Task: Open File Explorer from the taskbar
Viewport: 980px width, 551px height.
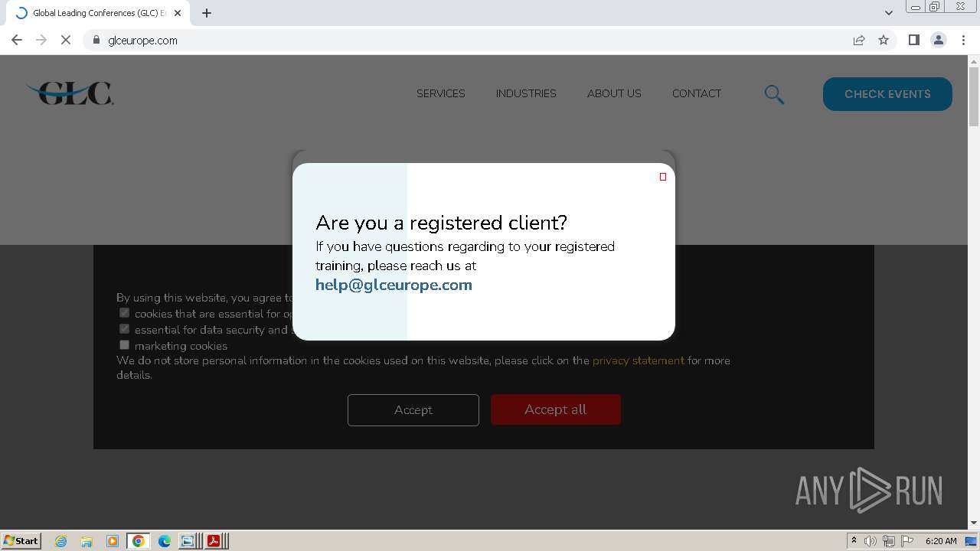Action: click(x=87, y=541)
